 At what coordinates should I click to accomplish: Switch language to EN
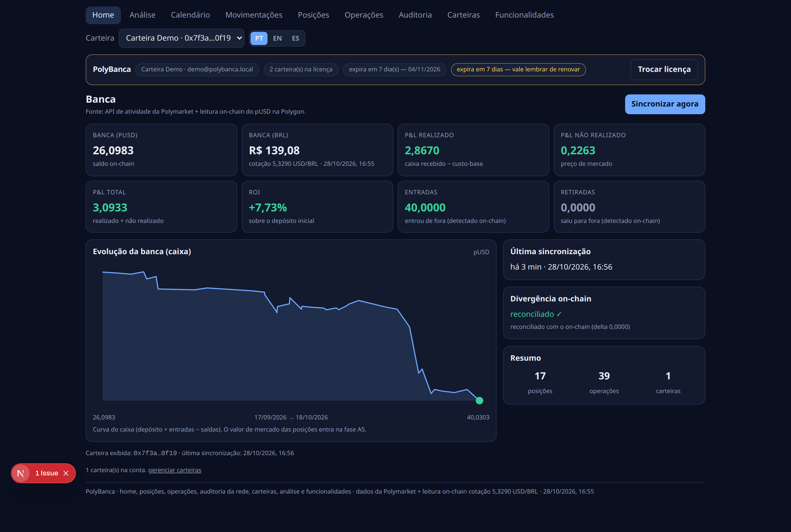[x=277, y=38]
